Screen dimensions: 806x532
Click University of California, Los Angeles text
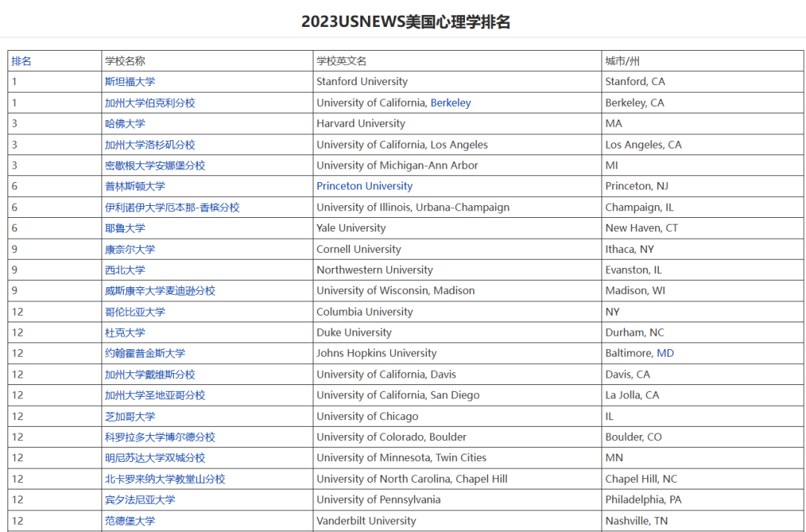402,145
